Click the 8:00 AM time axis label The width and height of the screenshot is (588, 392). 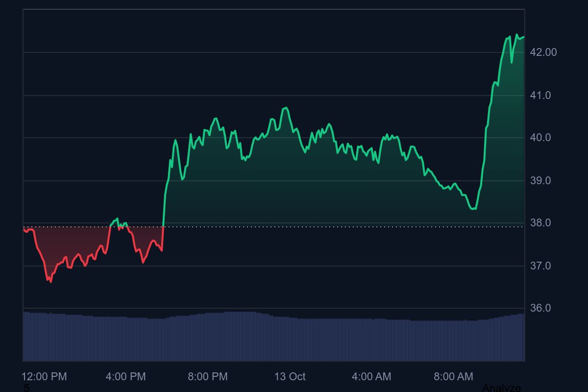point(453,376)
